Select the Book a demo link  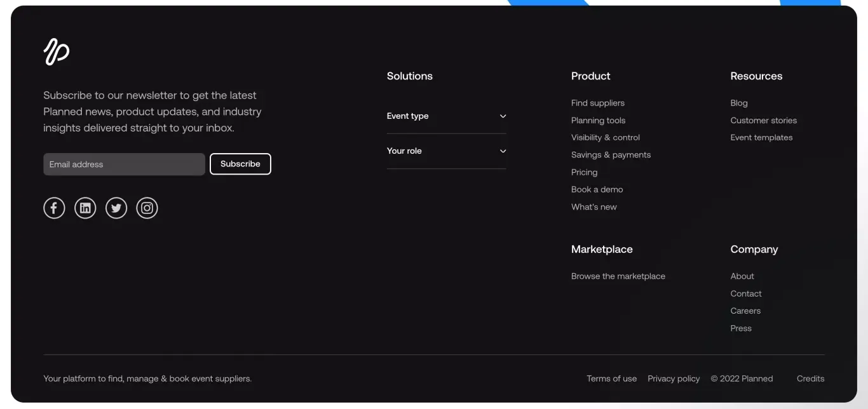pos(597,189)
